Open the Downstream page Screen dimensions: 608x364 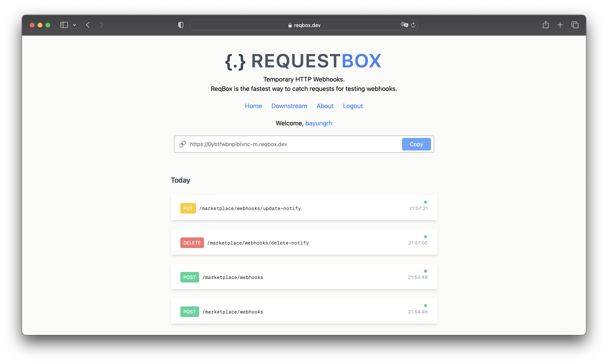(289, 106)
